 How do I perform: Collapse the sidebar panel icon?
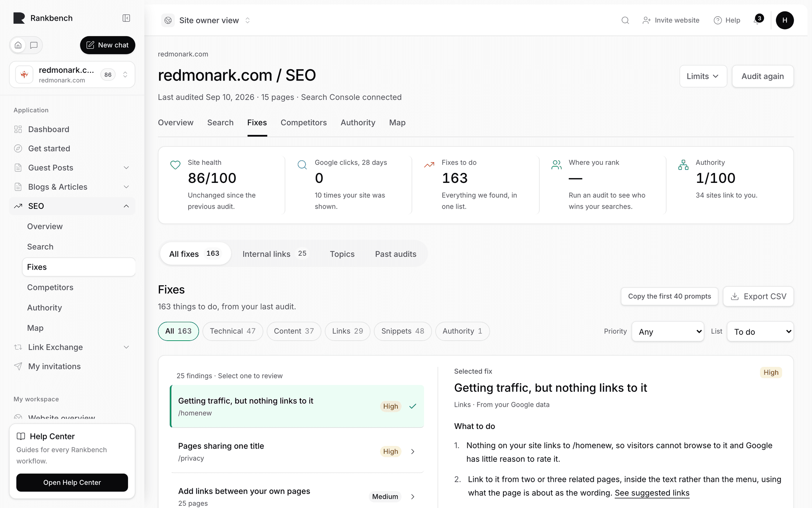click(x=126, y=18)
